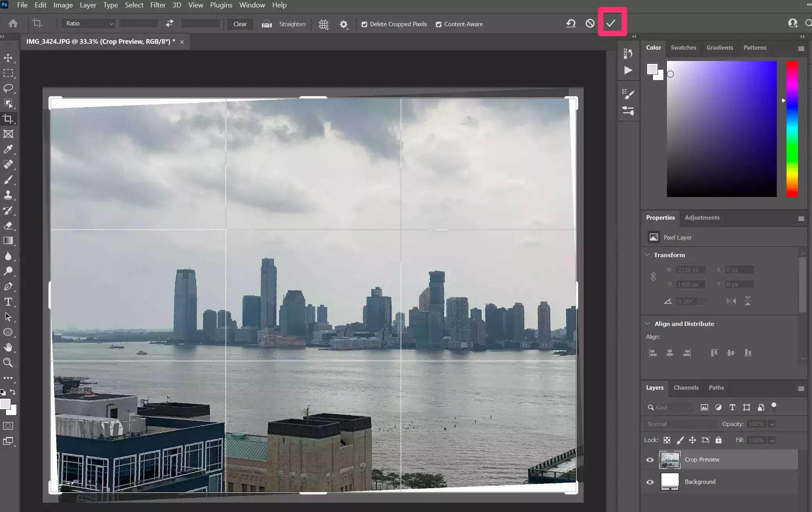Viewport: 812px width, 512px height.
Task: Hide the Crop Preview layer
Action: [x=650, y=460]
